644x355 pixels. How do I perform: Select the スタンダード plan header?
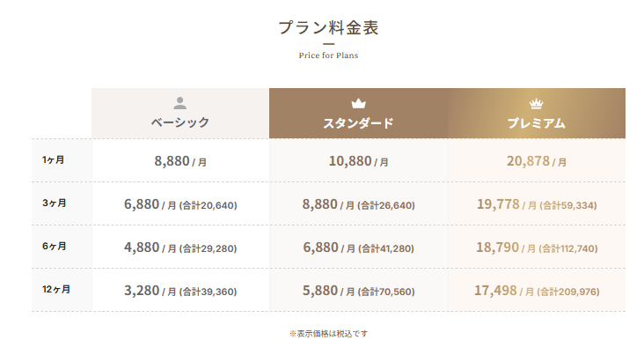pos(358,122)
